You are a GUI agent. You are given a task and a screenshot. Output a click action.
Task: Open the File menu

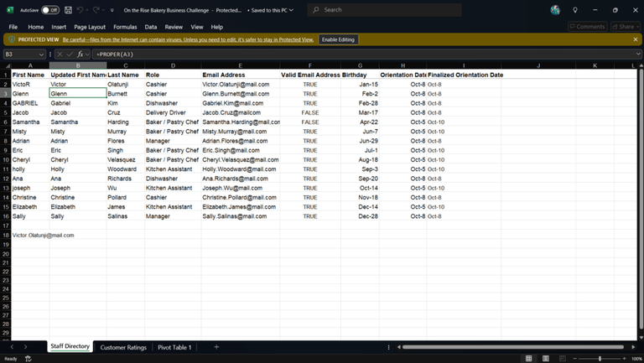click(13, 27)
